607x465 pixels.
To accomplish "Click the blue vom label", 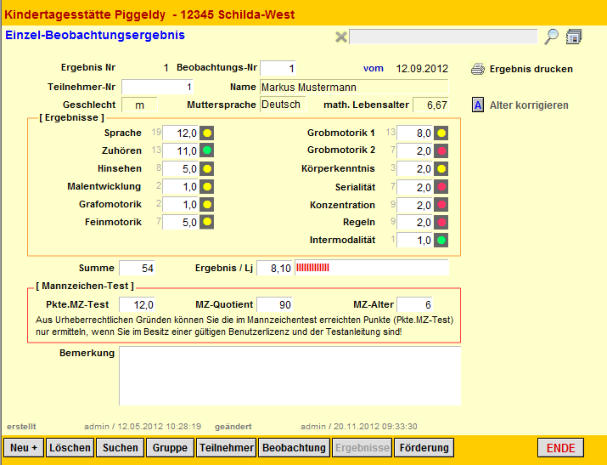I will point(373,69).
